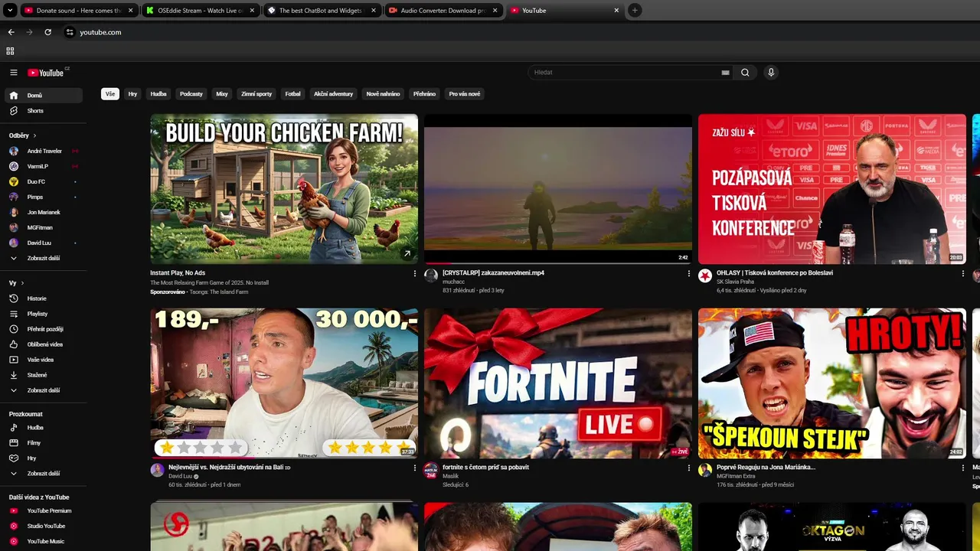Play Pozápasová tisková konference thumbnail
This screenshot has width=980, height=551.
832,189
